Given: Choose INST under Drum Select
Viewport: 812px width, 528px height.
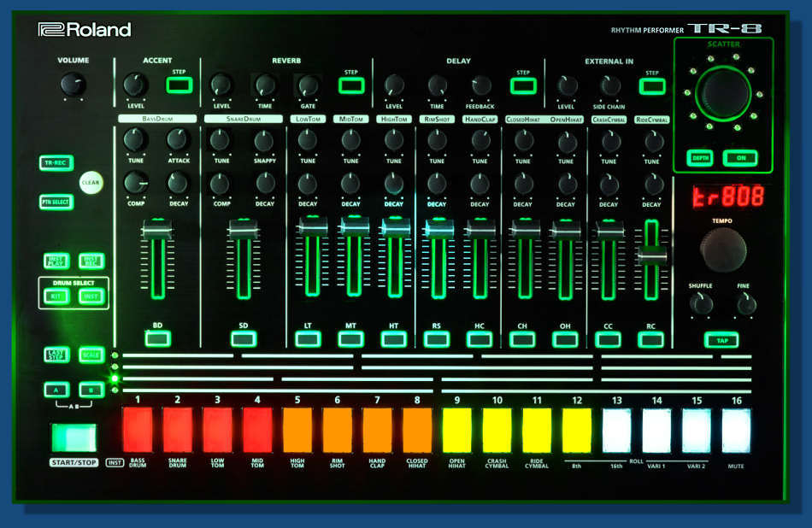Looking at the screenshot, I should (x=91, y=296).
